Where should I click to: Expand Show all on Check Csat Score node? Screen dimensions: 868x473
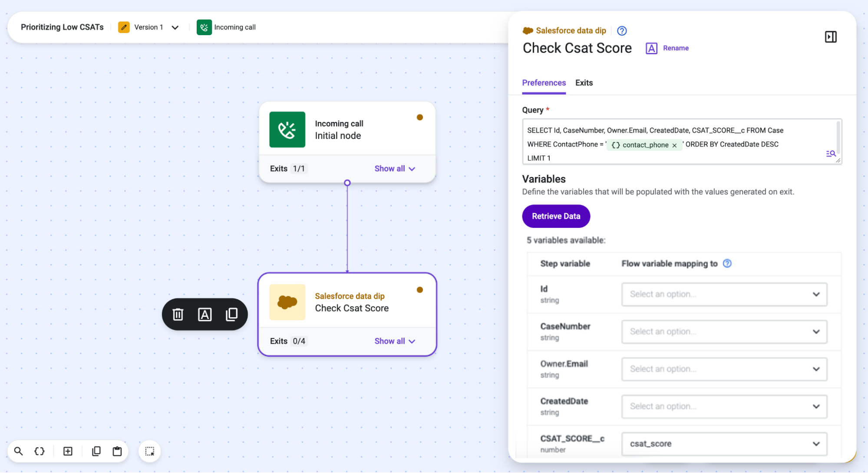click(x=395, y=341)
